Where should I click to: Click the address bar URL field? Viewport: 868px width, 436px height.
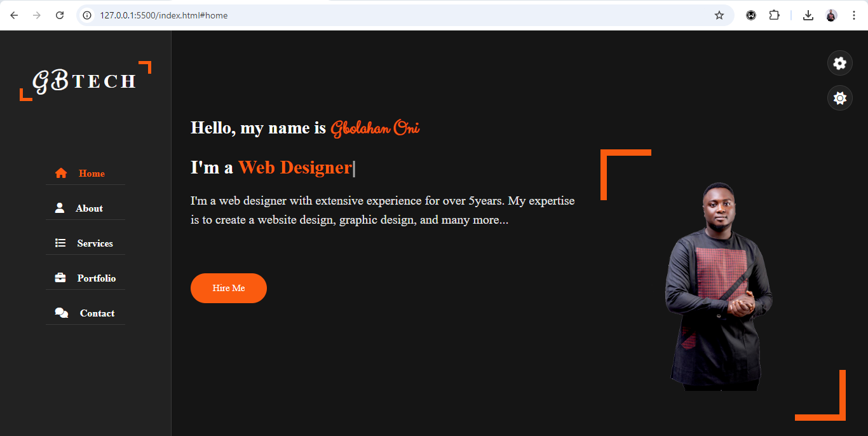pos(381,15)
